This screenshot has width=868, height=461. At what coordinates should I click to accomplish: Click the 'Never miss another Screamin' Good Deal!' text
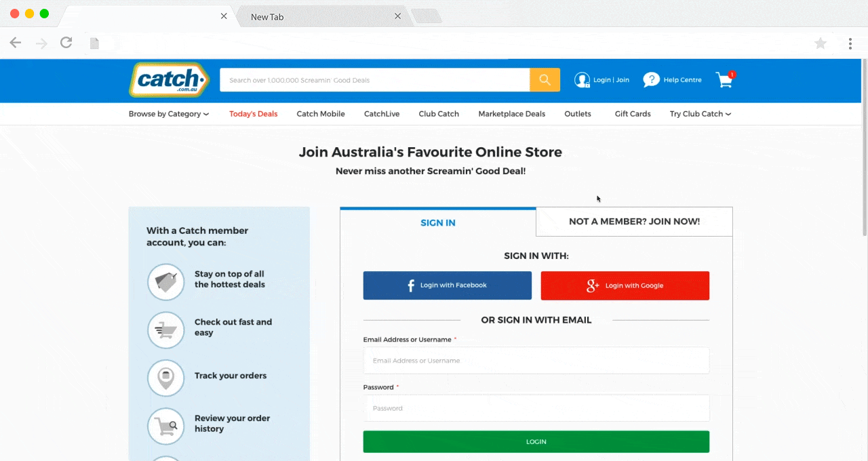point(431,171)
